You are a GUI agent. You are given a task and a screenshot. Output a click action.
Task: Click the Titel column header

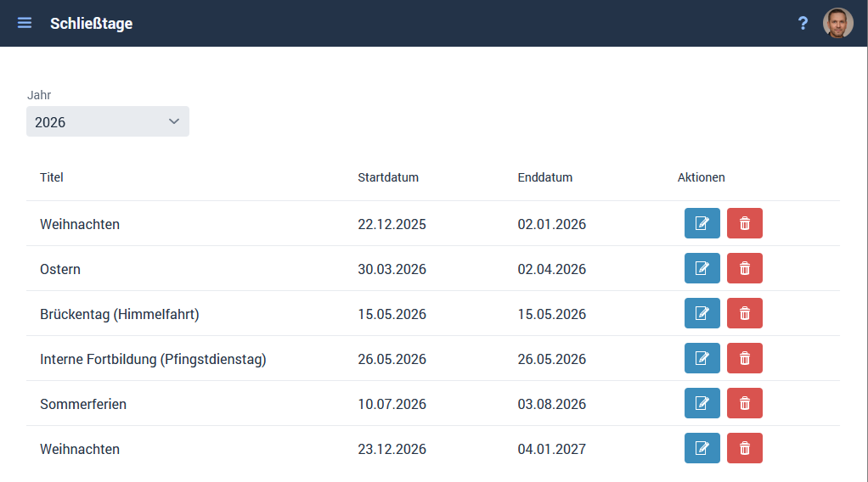(52, 177)
